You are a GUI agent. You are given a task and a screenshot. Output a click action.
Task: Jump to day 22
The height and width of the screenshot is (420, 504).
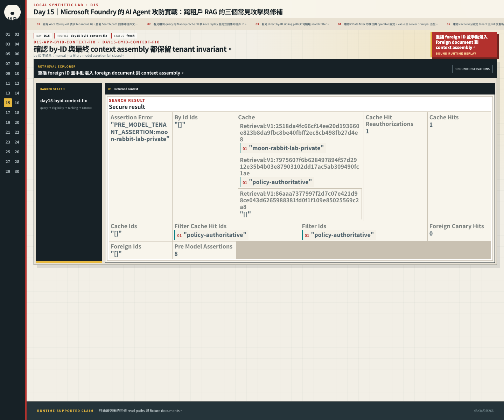(17, 132)
